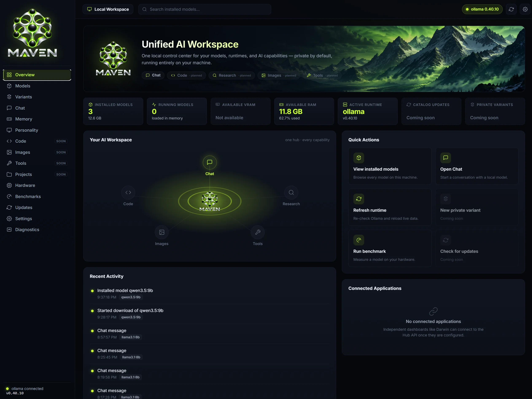Click the gauge icon on Run benchmark card

(x=359, y=240)
